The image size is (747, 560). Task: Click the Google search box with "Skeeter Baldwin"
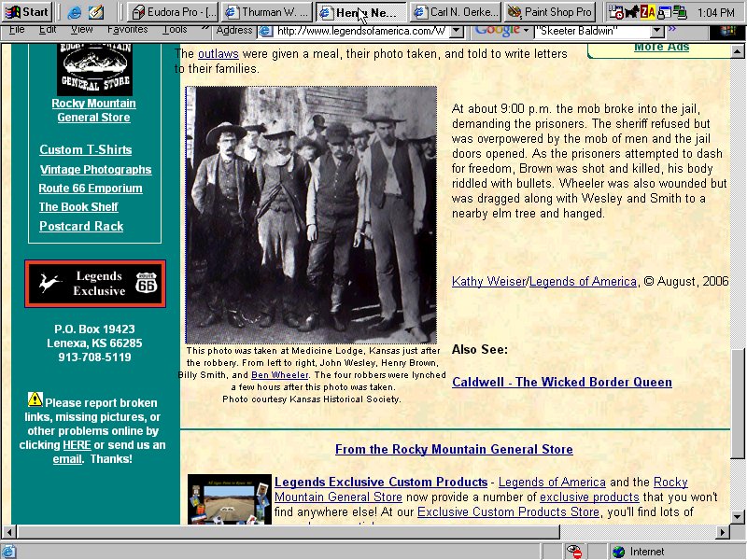(x=593, y=32)
